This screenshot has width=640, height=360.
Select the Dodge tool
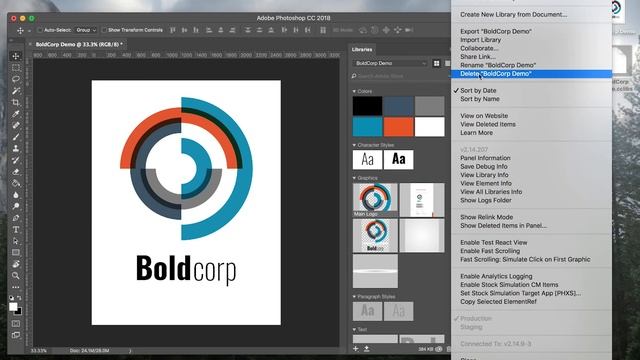[x=16, y=206]
